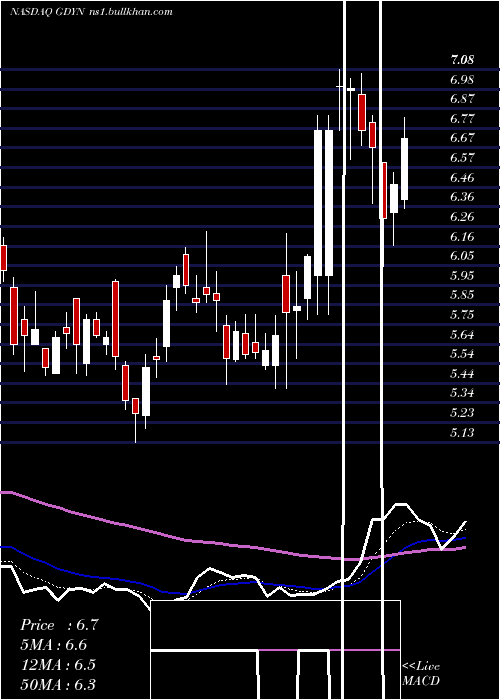Click the 5.64 price axis label
Screen dimensions: 500x700
pos(462,334)
